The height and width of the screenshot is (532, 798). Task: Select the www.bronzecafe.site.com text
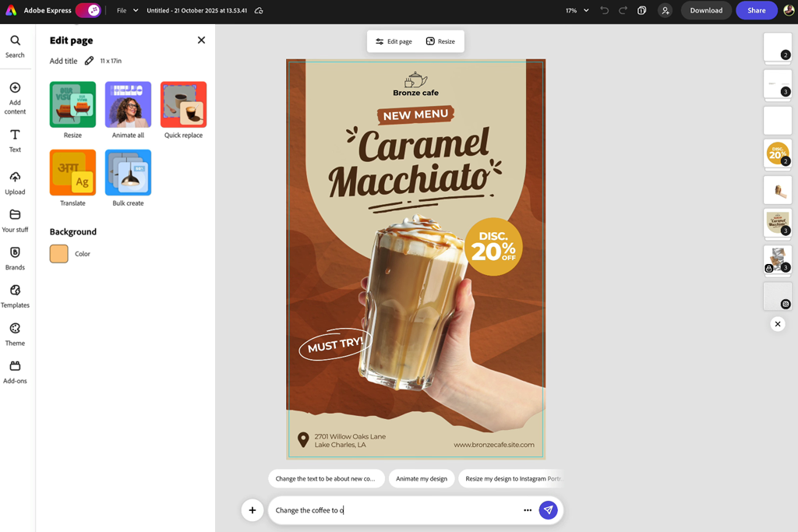click(493, 445)
